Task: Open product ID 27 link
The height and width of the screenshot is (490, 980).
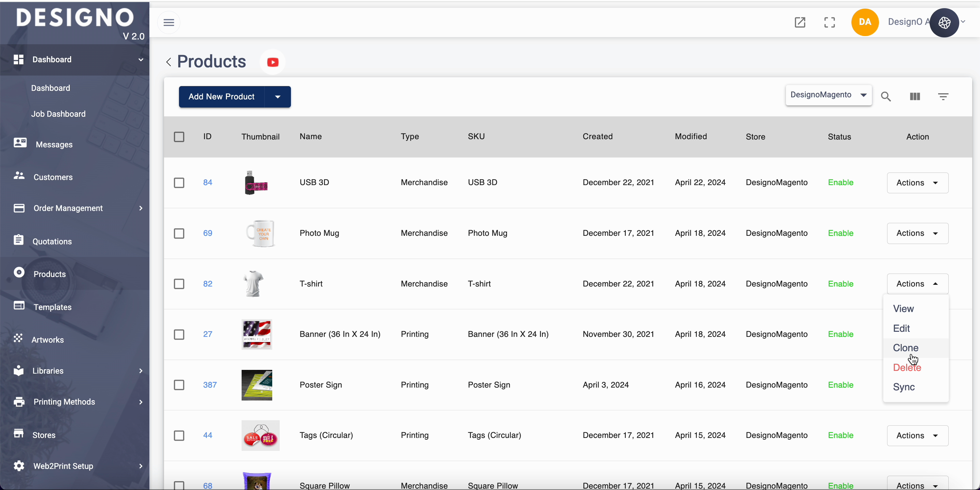Action: click(207, 334)
